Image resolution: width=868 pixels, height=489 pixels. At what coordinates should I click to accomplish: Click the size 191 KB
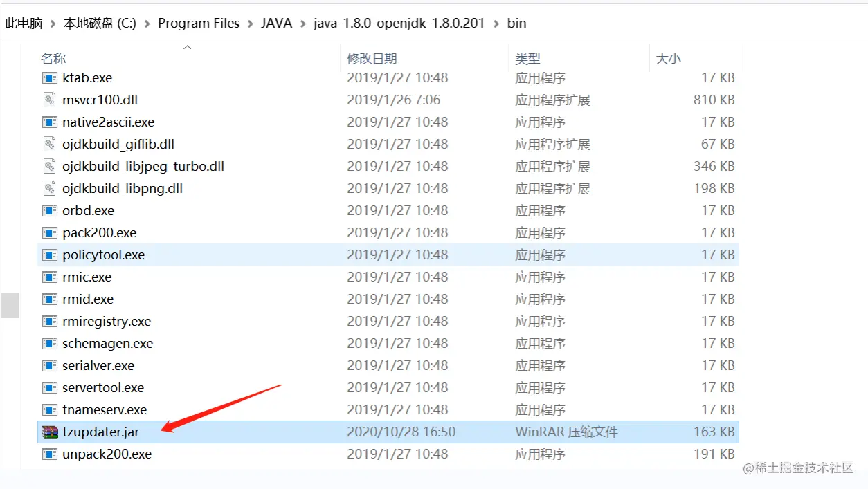click(714, 454)
